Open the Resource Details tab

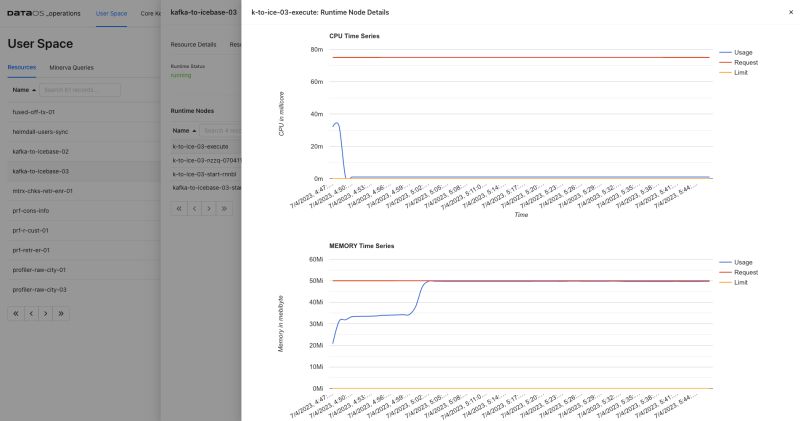[193, 45]
